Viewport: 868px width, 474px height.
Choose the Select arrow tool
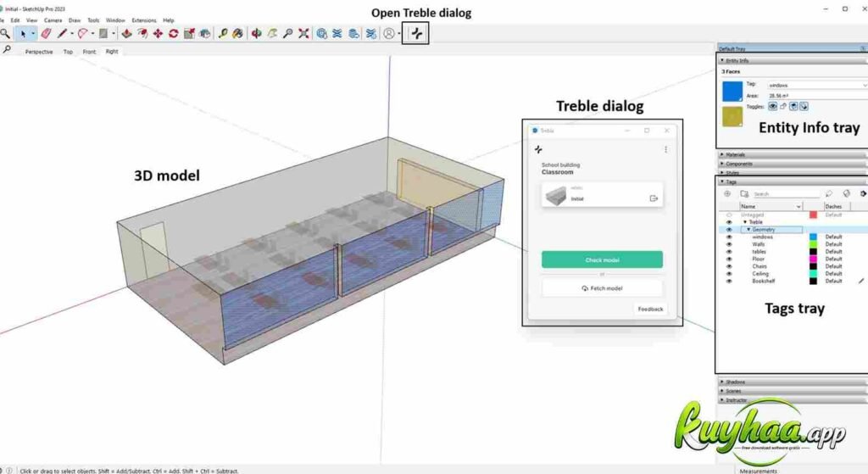pyautogui.click(x=23, y=34)
